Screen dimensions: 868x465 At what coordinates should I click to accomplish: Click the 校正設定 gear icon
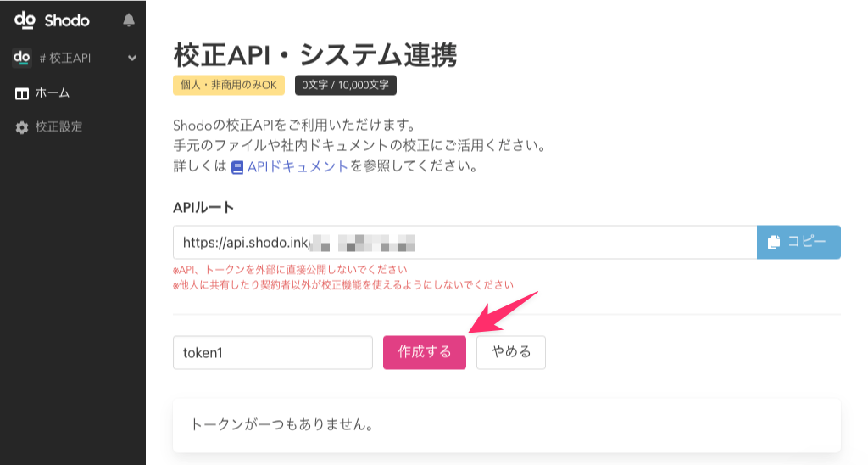point(21,127)
